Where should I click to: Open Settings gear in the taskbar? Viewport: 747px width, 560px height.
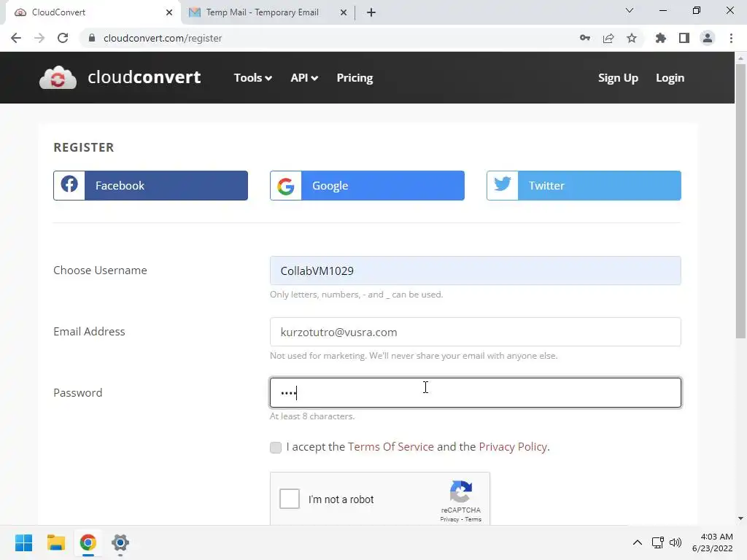[120, 542]
